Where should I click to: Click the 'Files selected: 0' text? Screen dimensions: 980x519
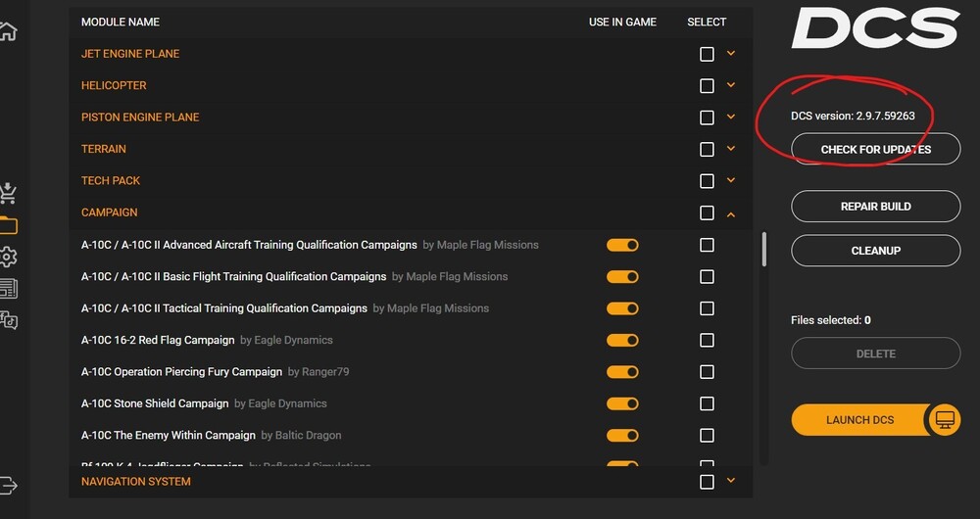click(x=831, y=320)
